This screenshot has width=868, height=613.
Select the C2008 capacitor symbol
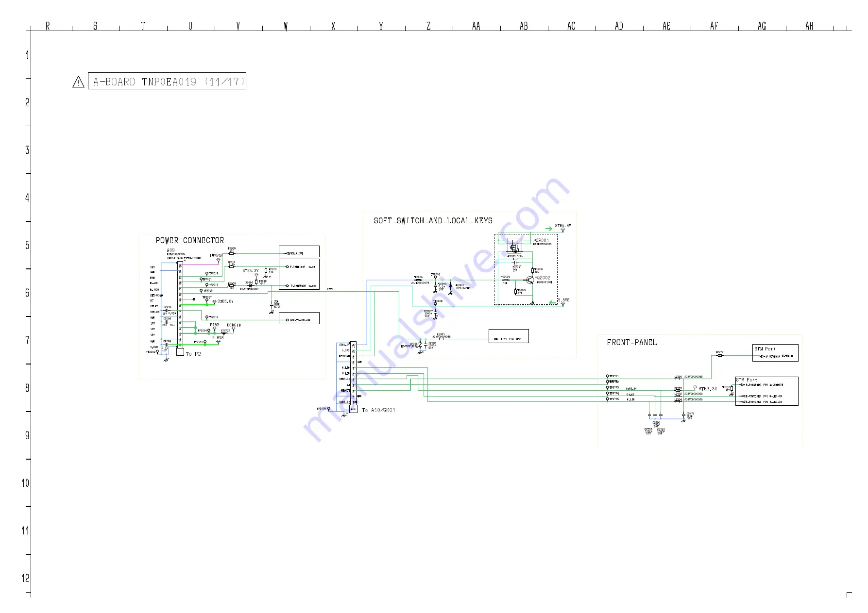(x=167, y=322)
